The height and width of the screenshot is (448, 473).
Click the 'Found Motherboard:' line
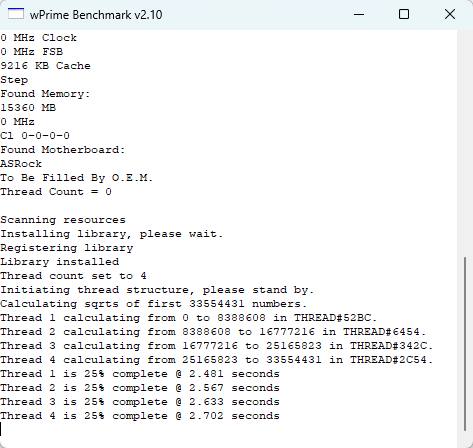pyautogui.click(x=63, y=150)
